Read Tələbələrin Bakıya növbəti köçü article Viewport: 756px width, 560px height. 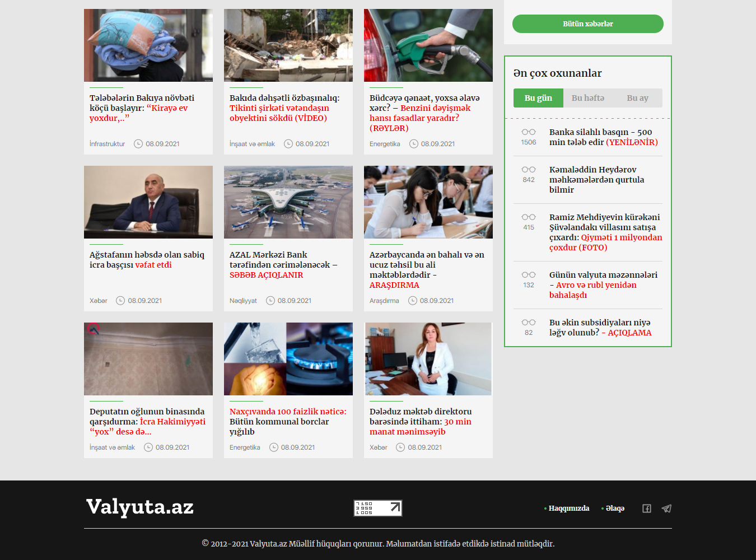click(x=142, y=108)
